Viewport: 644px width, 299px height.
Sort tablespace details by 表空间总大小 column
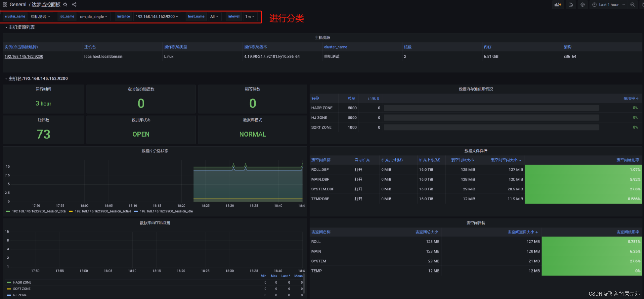[x=427, y=232]
